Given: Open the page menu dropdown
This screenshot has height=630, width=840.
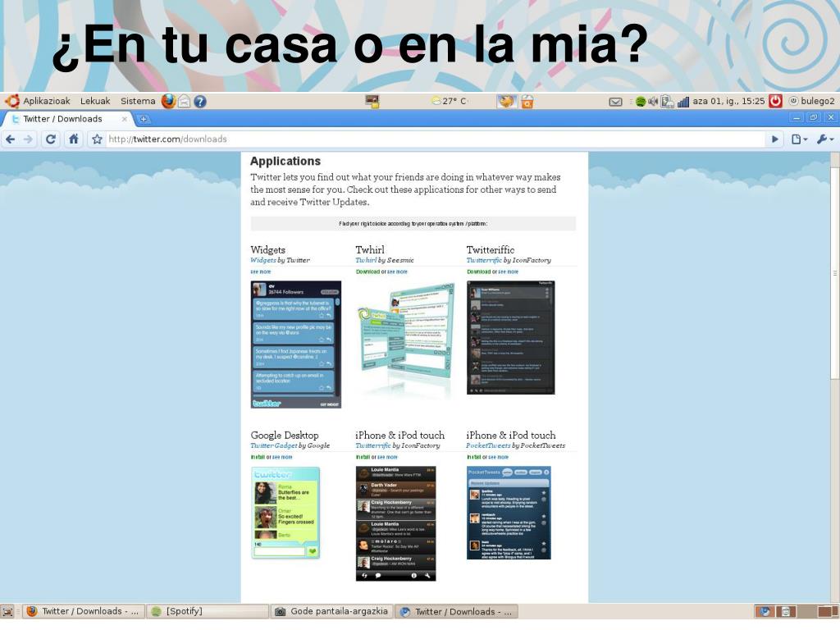Looking at the screenshot, I should pyautogui.click(x=799, y=139).
